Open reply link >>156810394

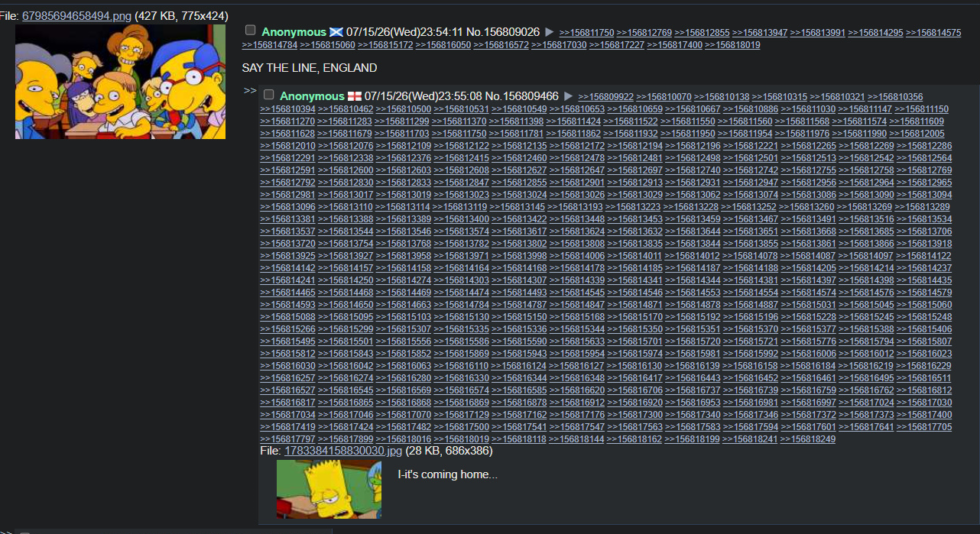coord(288,109)
